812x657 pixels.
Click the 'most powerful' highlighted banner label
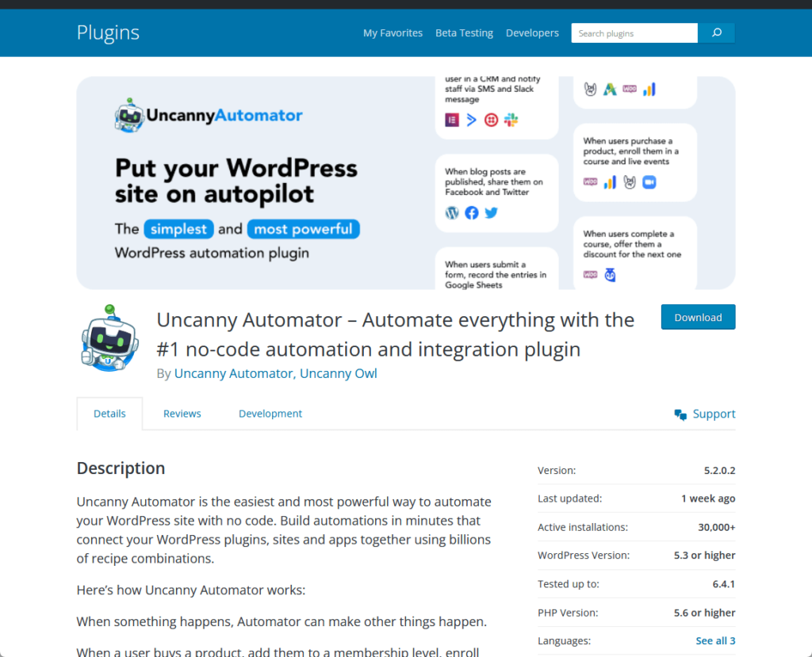pyautogui.click(x=304, y=229)
